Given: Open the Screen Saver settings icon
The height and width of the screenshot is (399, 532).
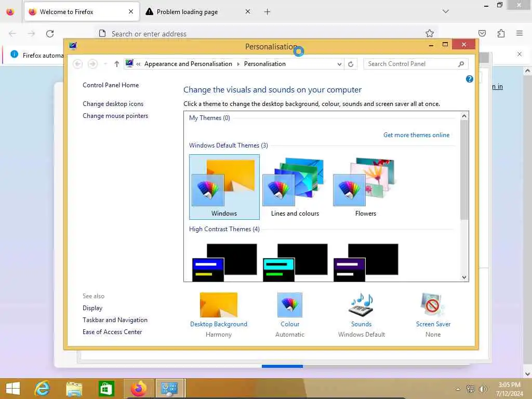Looking at the screenshot, I should [433, 304].
